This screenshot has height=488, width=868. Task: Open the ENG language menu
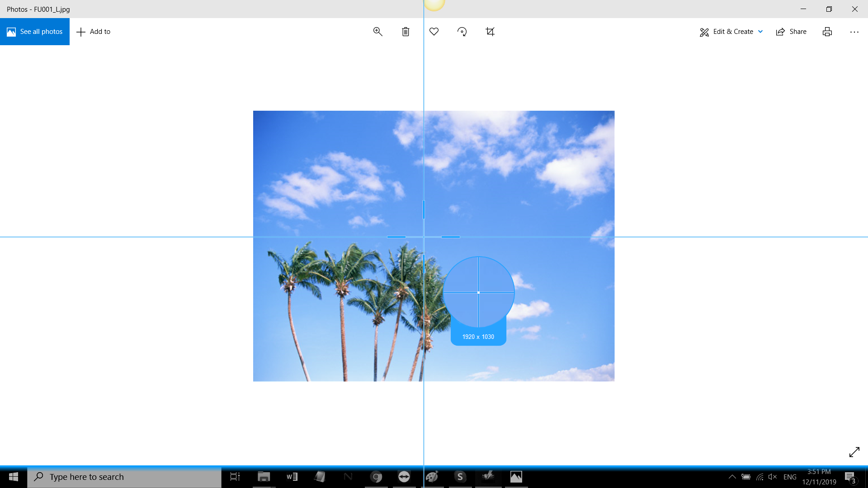(790, 477)
